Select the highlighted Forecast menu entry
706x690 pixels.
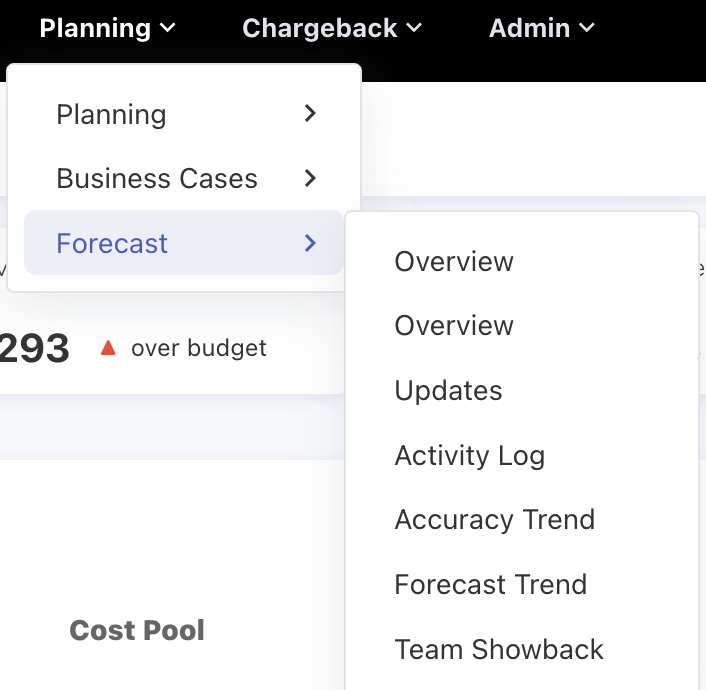(x=112, y=243)
